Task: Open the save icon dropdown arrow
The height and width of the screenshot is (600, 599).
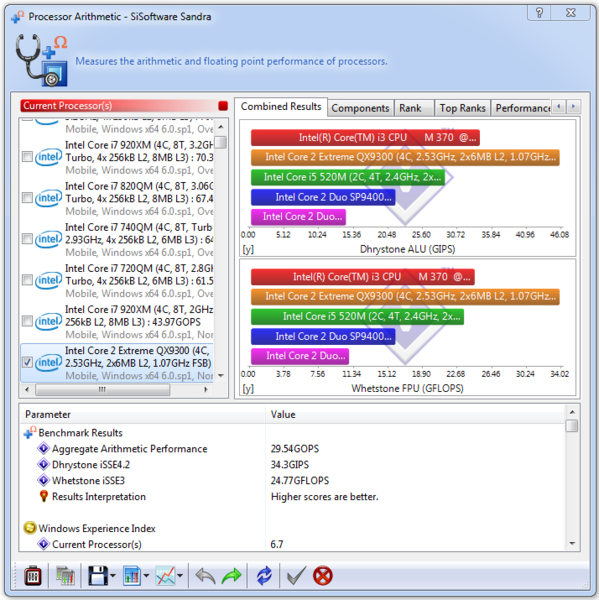Action: pyautogui.click(x=113, y=576)
